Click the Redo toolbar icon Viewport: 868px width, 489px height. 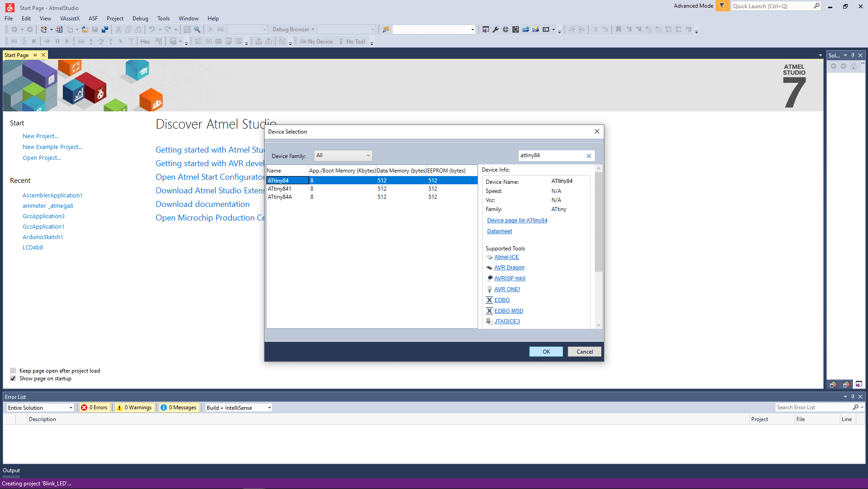click(x=168, y=29)
